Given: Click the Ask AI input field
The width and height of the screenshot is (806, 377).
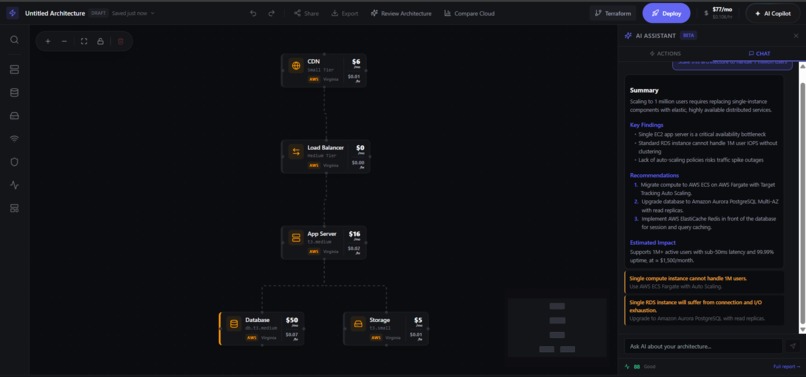Looking at the screenshot, I should pyautogui.click(x=703, y=346).
